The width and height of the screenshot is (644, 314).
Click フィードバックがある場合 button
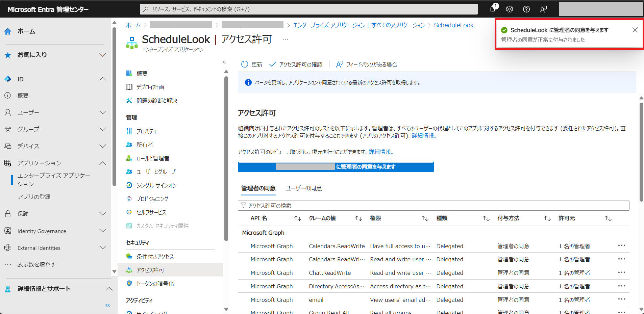coord(367,64)
